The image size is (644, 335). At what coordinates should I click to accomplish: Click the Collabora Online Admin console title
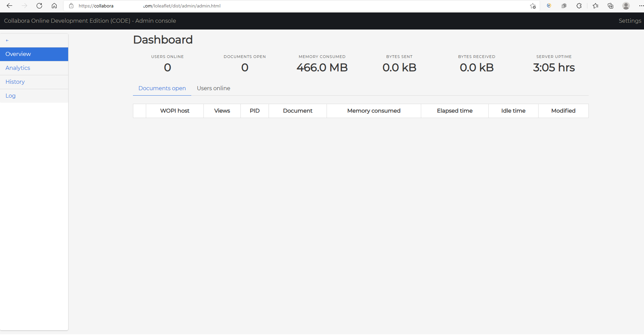click(90, 21)
